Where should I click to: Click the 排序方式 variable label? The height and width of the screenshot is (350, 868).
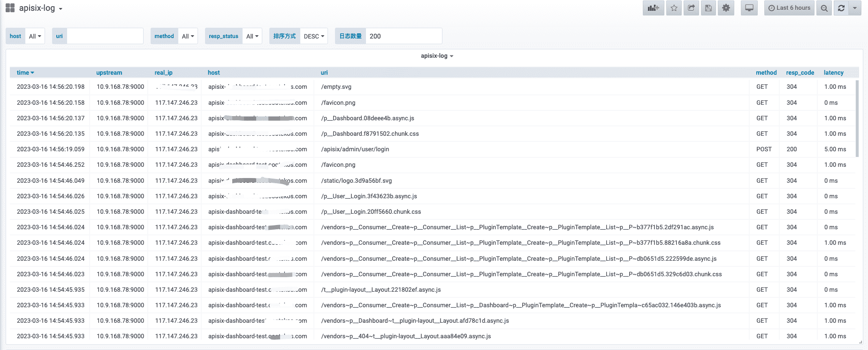coord(285,36)
